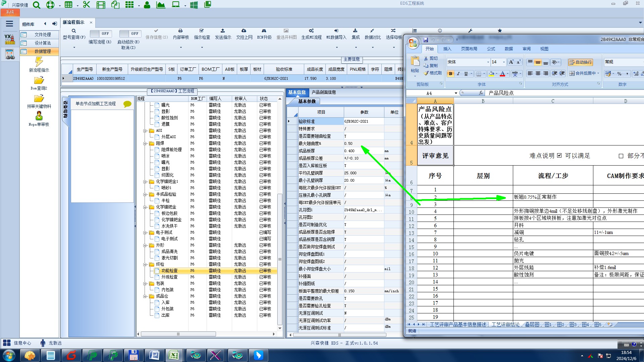Viewport: 644px width, 362px height.
Task: Collapse the 化学镍钯金 tree folder
Action: click(x=145, y=207)
